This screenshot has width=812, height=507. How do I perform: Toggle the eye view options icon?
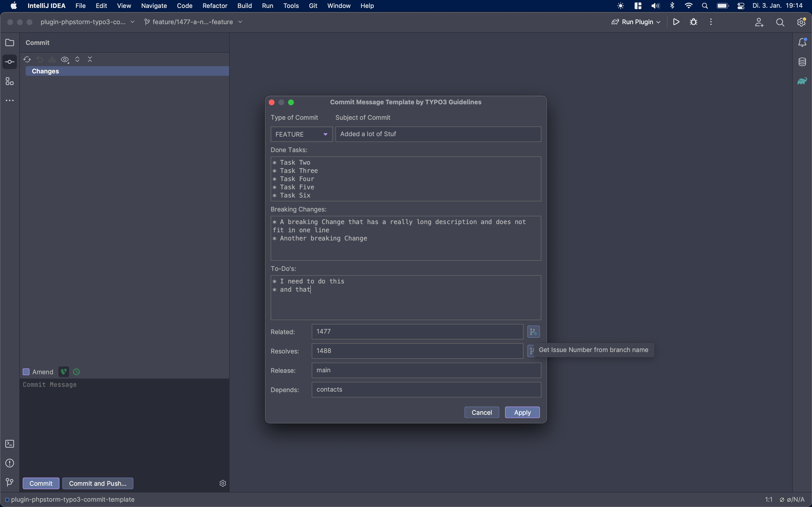[x=65, y=60]
